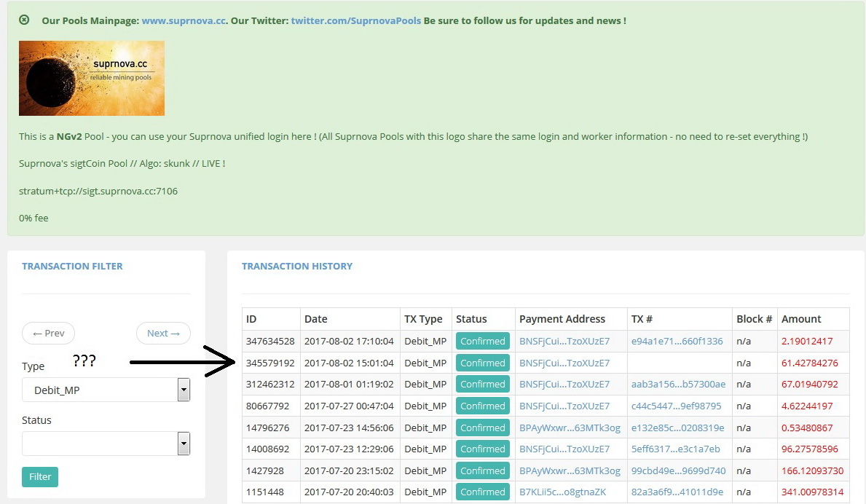Open payment address in row 312462312
This screenshot has width=866, height=504.
click(564, 385)
